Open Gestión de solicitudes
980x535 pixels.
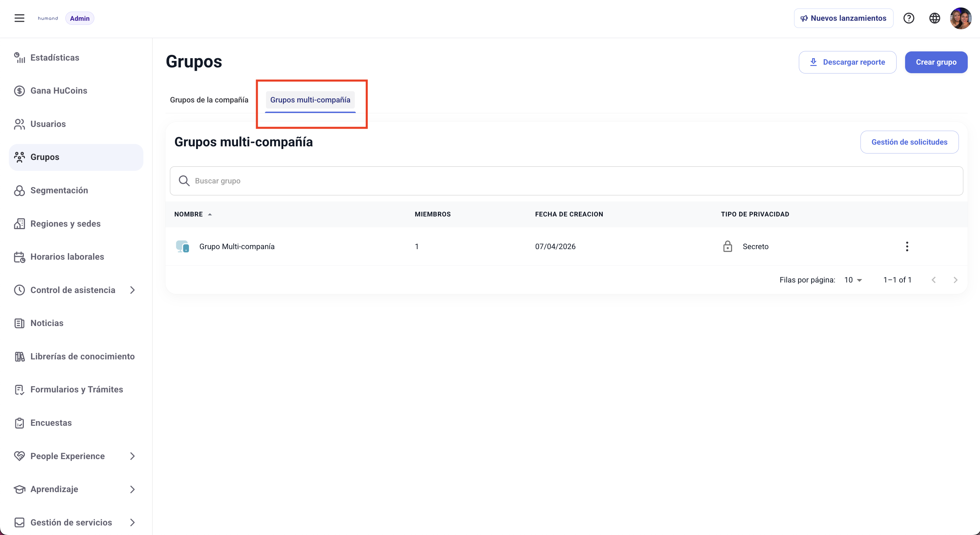pos(909,142)
